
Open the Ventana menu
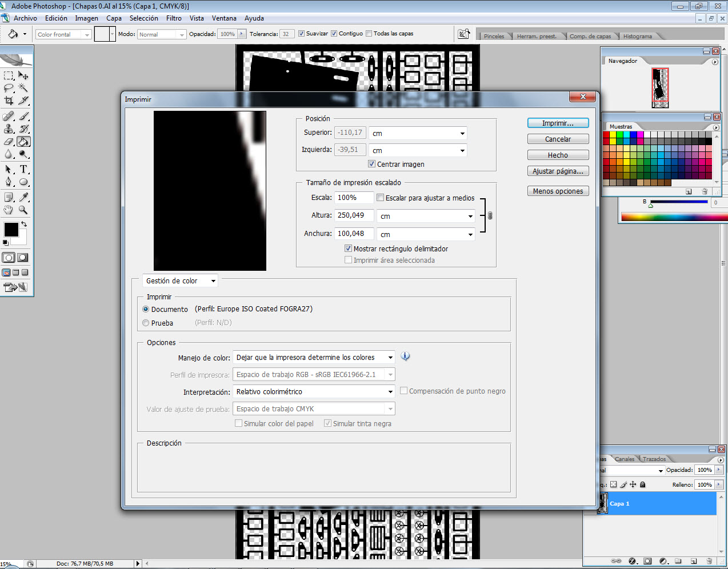pyautogui.click(x=224, y=18)
